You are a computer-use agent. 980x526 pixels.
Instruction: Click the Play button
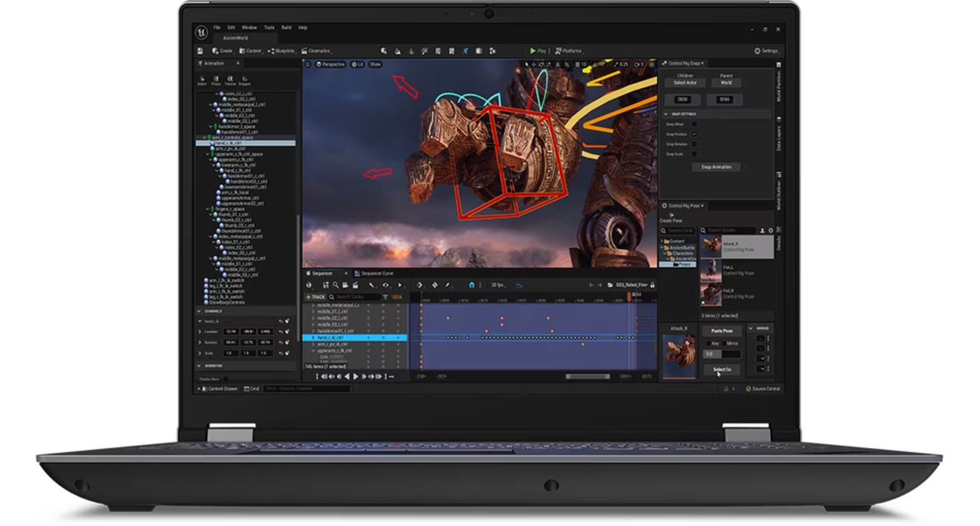pos(538,51)
